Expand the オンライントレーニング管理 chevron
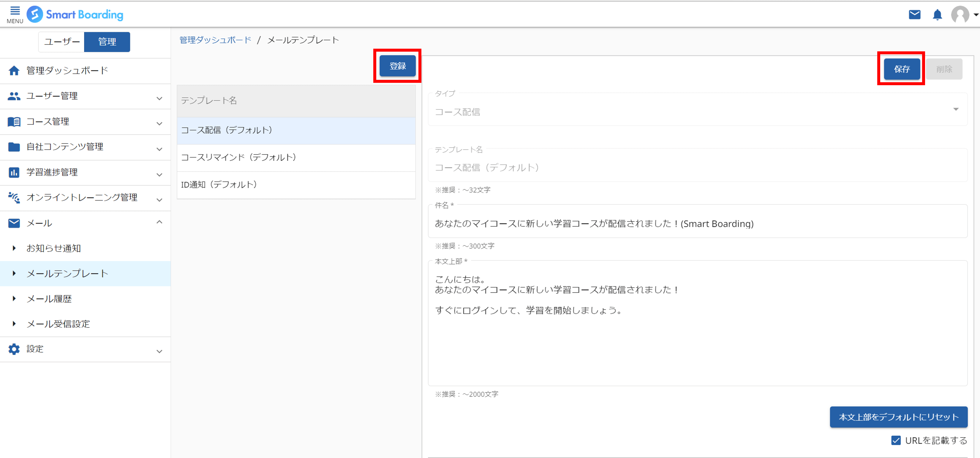Screen dimensions: 980x458 pyautogui.click(x=159, y=200)
